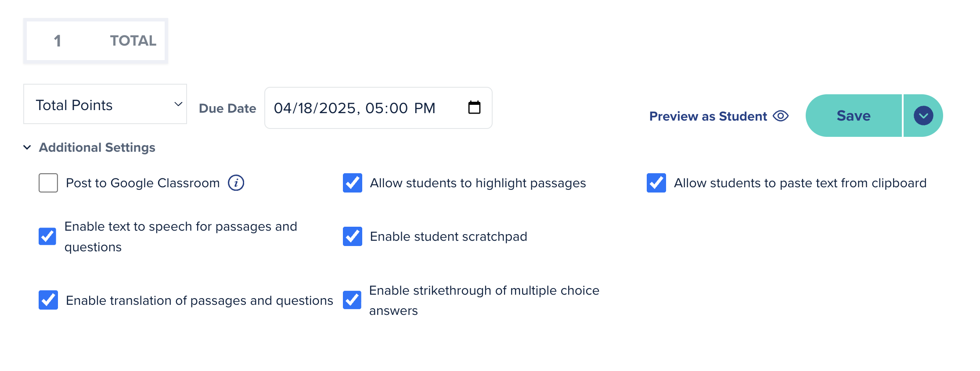The width and height of the screenshot is (980, 371).
Task: Disable text to speech for passages checkbox
Action: (x=47, y=236)
